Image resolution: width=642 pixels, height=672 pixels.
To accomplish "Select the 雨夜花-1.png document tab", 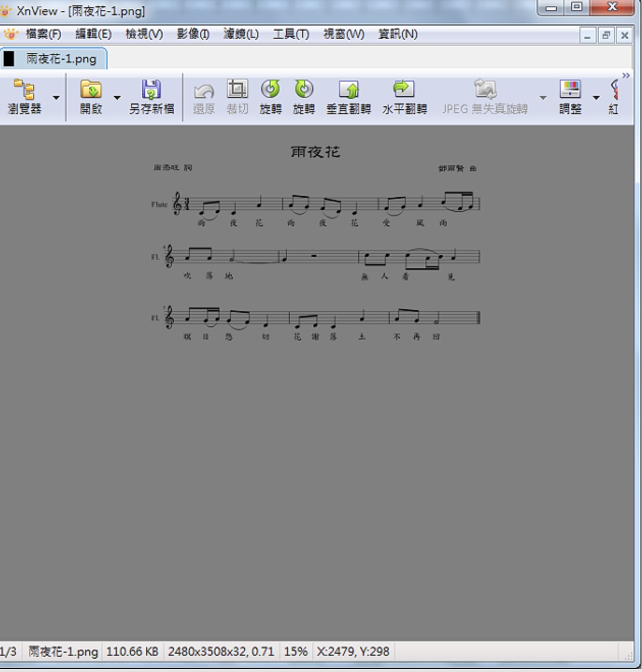I will [x=53, y=59].
